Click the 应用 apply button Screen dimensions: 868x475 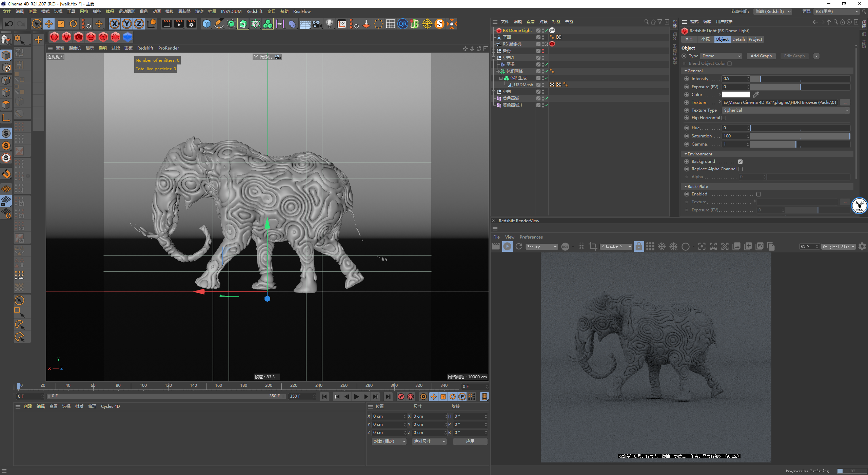[x=470, y=441]
